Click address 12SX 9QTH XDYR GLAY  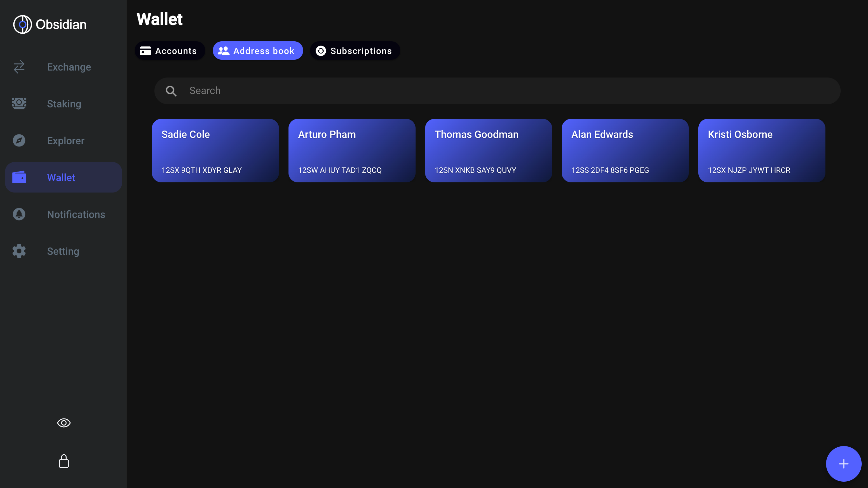pos(201,170)
